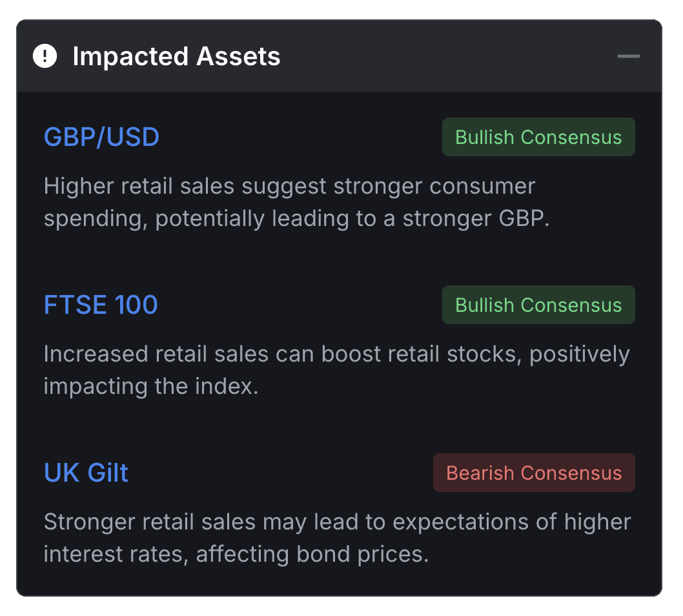Click the 'impacting the index.' text line

151,387
